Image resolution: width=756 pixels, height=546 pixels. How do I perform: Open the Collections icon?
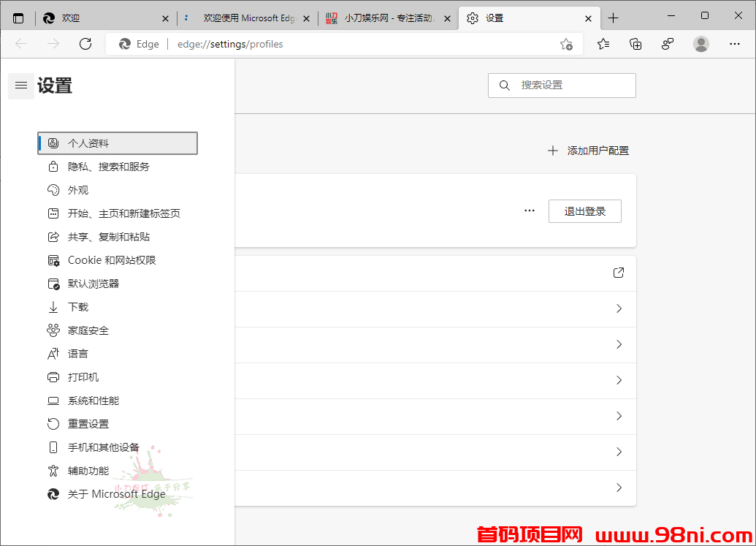[x=635, y=44]
